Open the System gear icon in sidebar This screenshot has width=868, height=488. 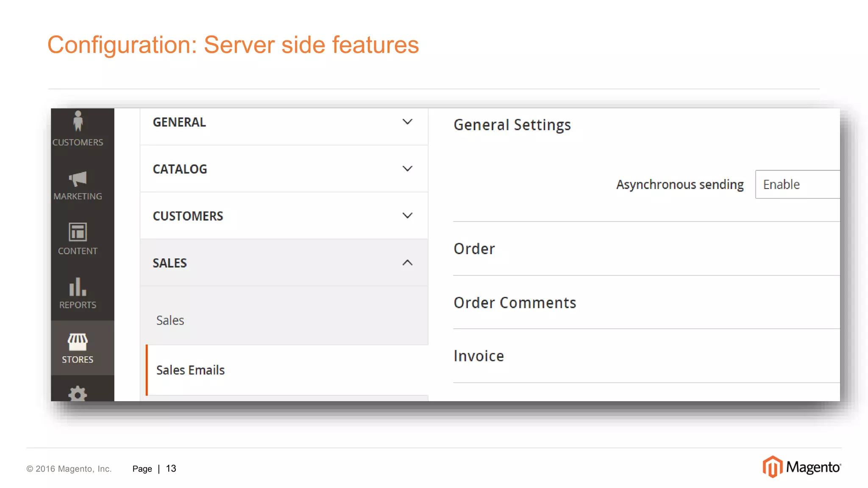(x=78, y=393)
